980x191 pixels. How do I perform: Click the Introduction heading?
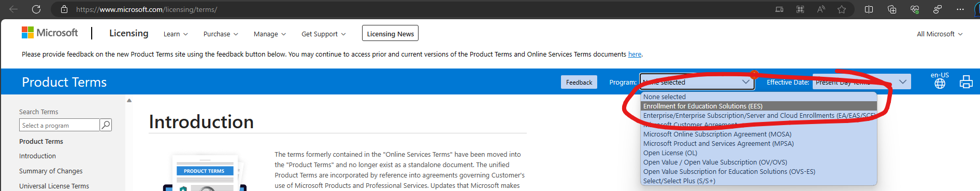(x=201, y=121)
